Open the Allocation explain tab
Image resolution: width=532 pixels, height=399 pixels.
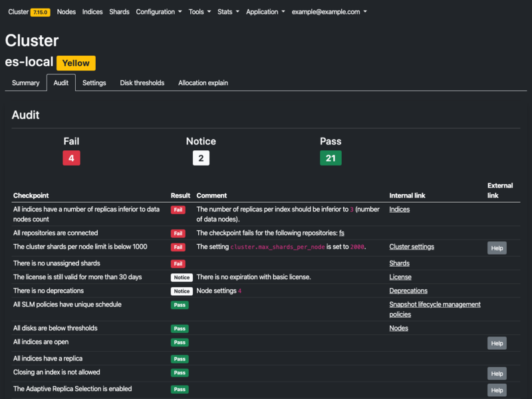(x=203, y=82)
